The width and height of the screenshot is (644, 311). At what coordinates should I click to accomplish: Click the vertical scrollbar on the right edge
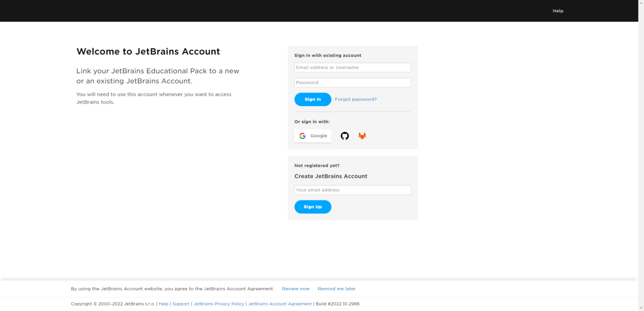coord(641,155)
